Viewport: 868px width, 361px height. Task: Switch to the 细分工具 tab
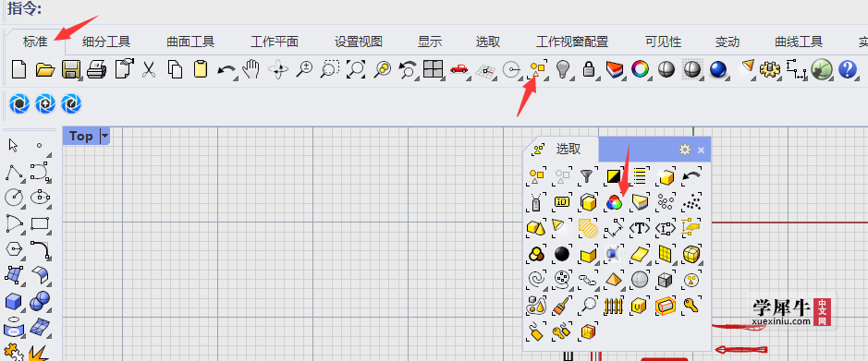[x=105, y=42]
